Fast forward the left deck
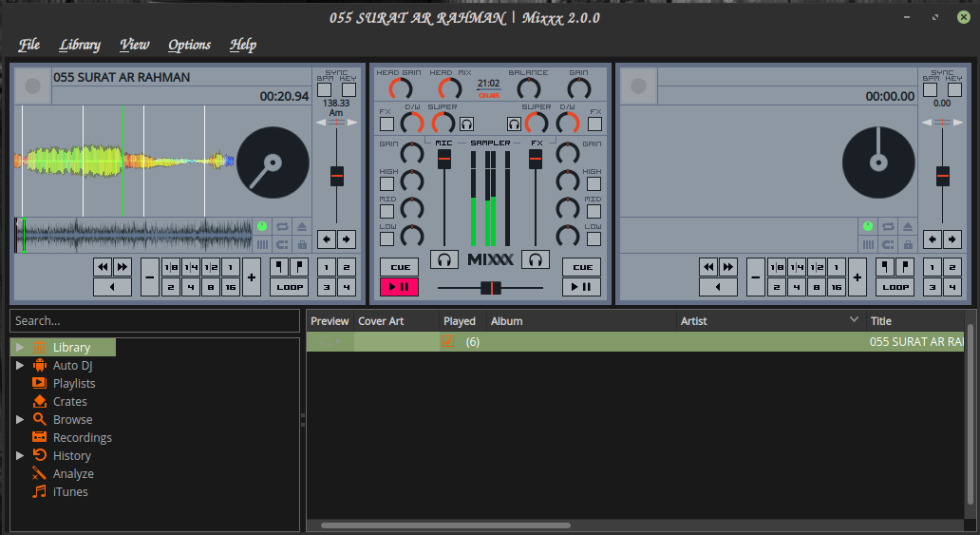 [x=122, y=267]
